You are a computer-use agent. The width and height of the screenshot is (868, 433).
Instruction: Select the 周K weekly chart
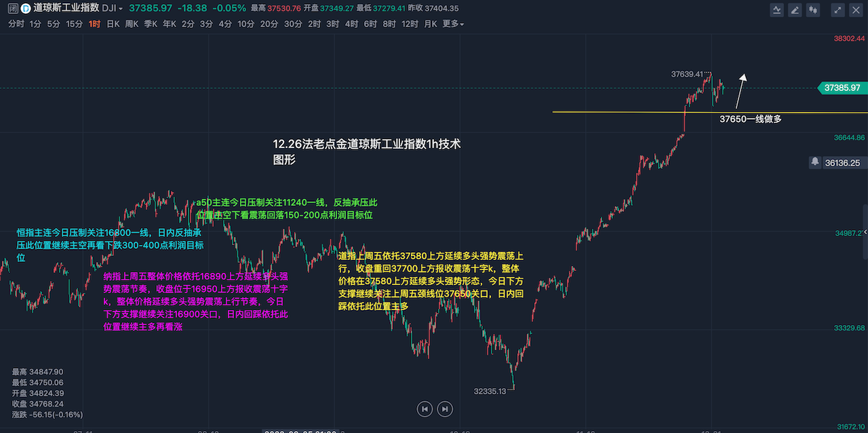(x=132, y=24)
